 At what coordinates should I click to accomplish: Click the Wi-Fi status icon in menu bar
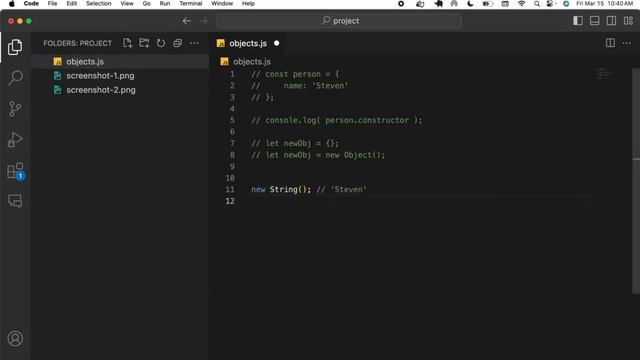tap(521, 4)
